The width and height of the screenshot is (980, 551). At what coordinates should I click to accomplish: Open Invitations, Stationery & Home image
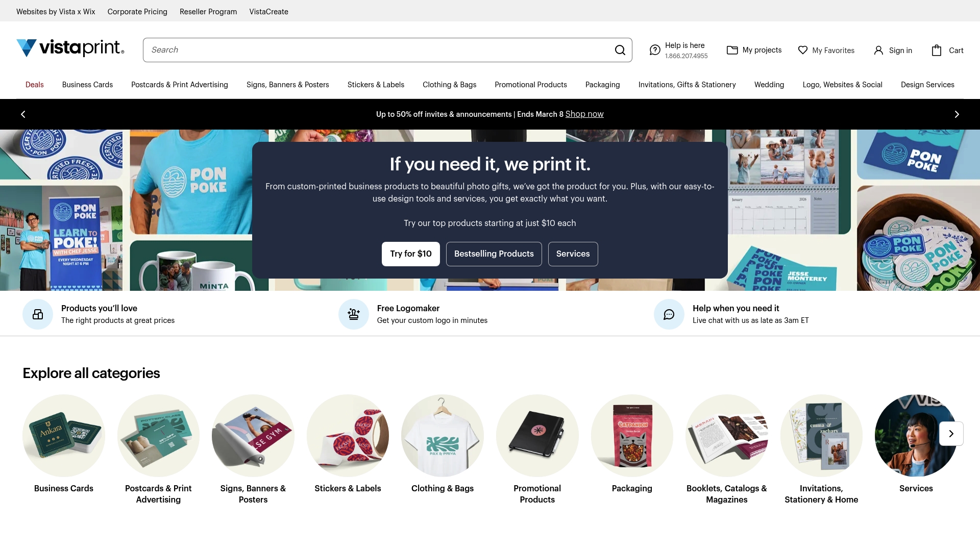[x=821, y=436]
